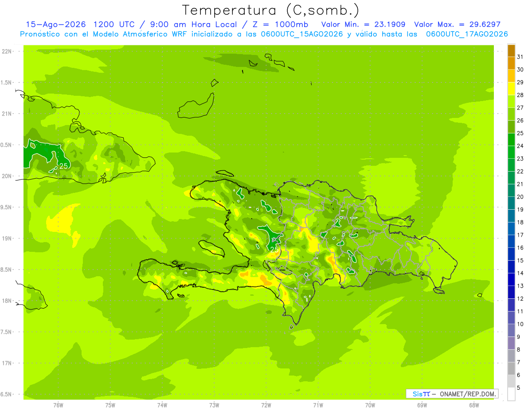Pick the legend color between 30 and 31
This screenshot has height=411, width=532.
pyautogui.click(x=511, y=63)
